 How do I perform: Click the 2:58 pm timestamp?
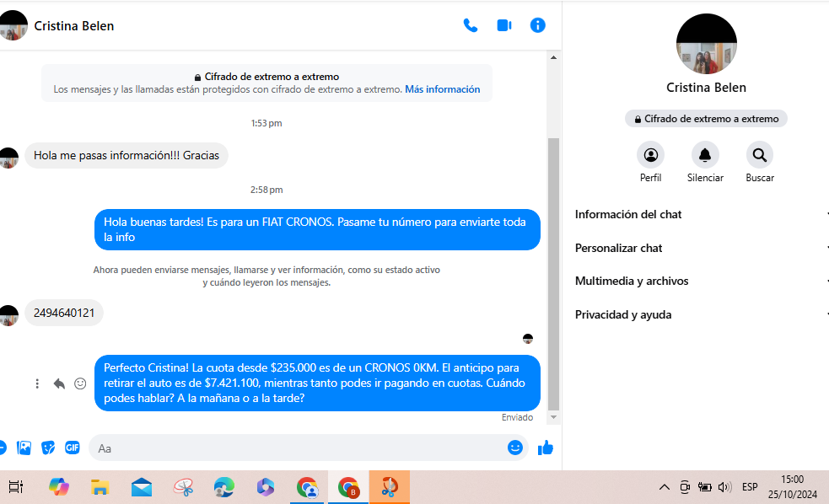pyautogui.click(x=266, y=190)
